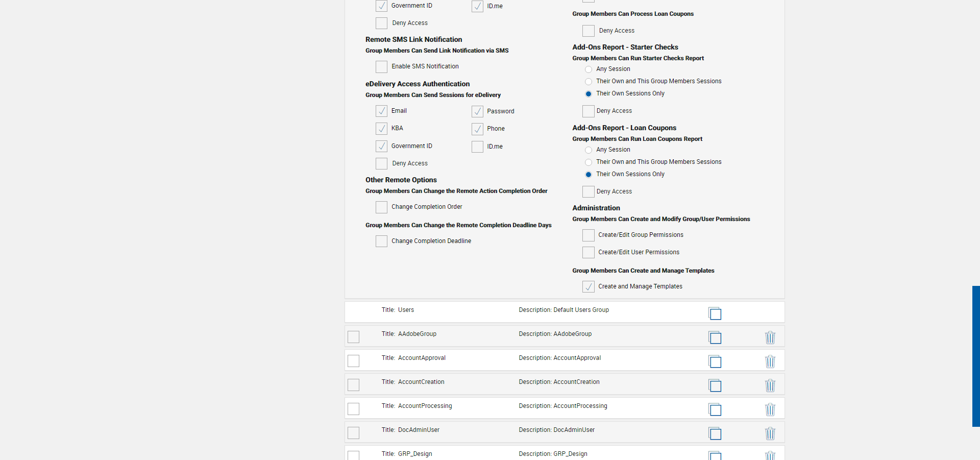The height and width of the screenshot is (460, 980).
Task: Select Their Own Sessions Only for Starter Checks
Action: pyautogui.click(x=589, y=94)
